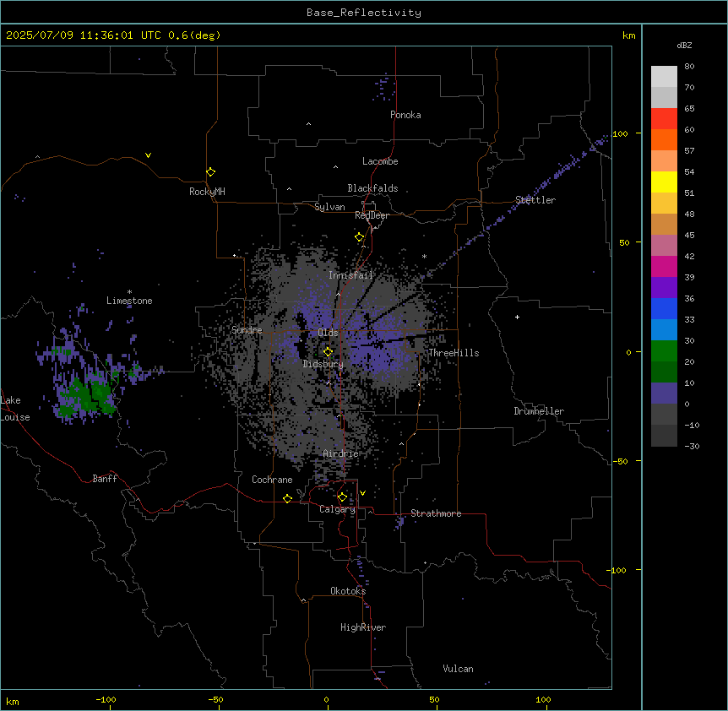The height and width of the screenshot is (711, 728).
Task: Click the km unit label at top right
Action: [x=628, y=35]
